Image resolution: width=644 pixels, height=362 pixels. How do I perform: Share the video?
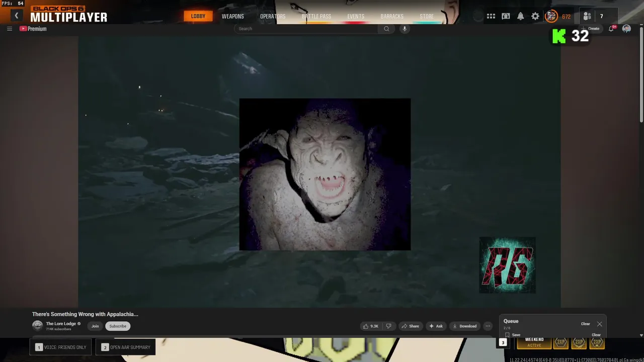tap(410, 326)
